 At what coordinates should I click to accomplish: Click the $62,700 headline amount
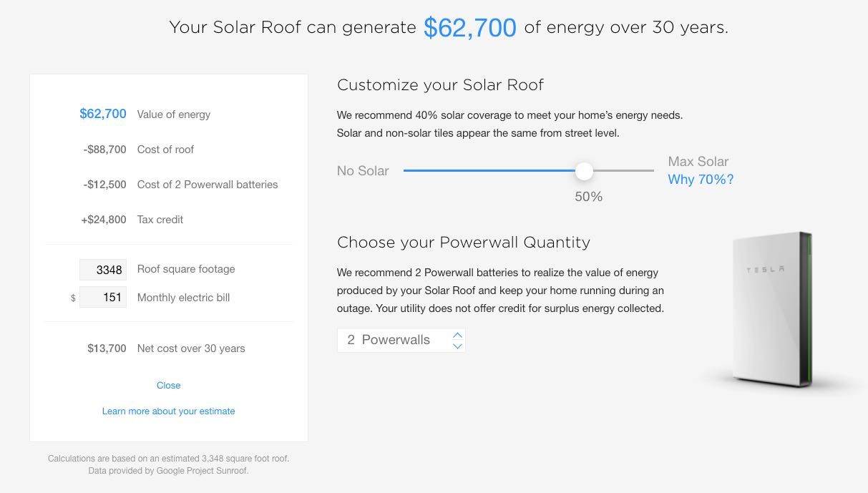click(469, 28)
